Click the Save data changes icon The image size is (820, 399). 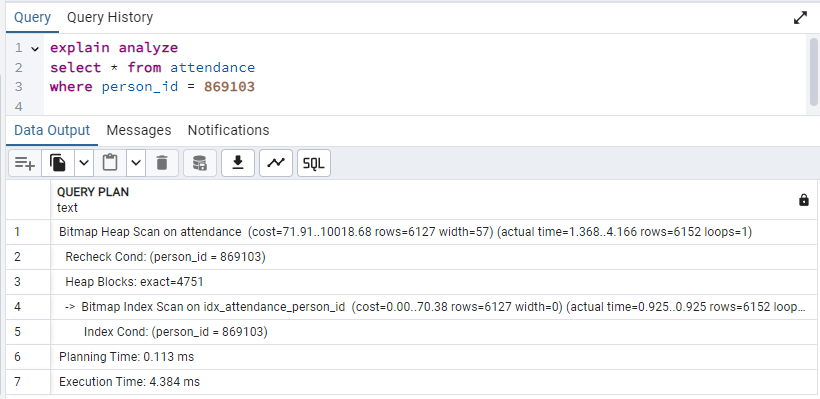pyautogui.click(x=200, y=163)
